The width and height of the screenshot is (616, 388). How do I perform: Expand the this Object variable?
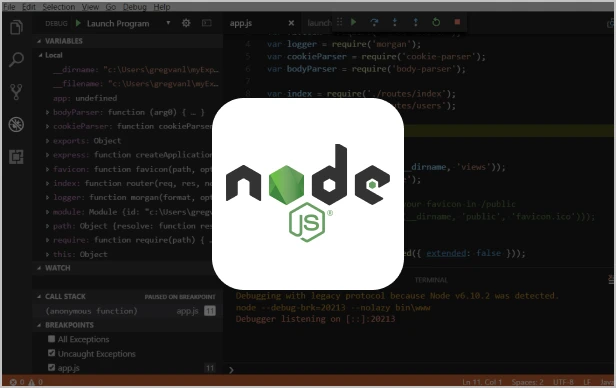tap(47, 254)
